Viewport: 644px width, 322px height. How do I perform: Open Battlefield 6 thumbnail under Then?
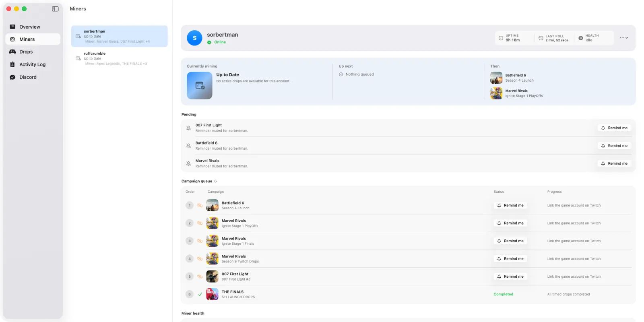(496, 78)
